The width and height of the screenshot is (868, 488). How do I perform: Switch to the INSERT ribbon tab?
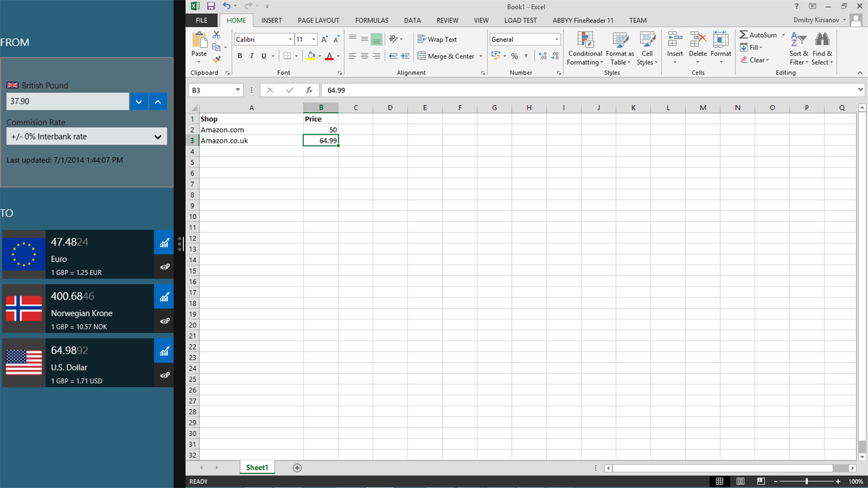271,20
